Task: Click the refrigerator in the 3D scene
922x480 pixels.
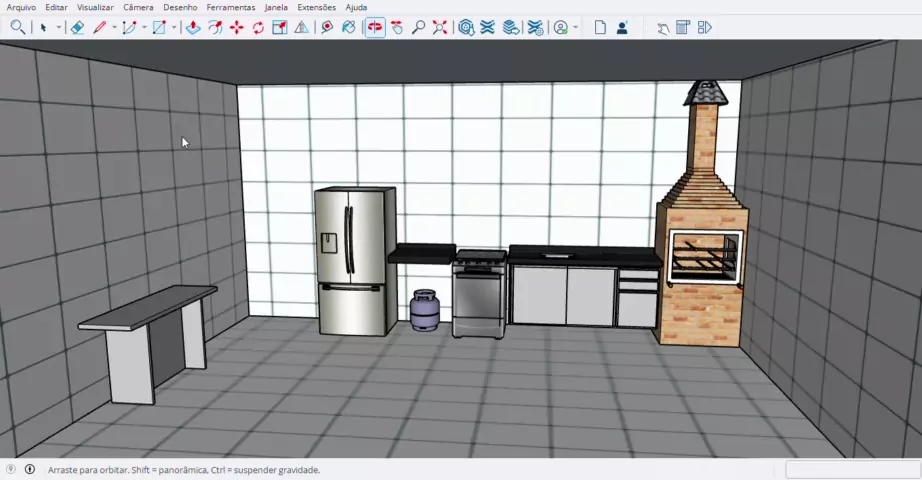Action: point(354,260)
